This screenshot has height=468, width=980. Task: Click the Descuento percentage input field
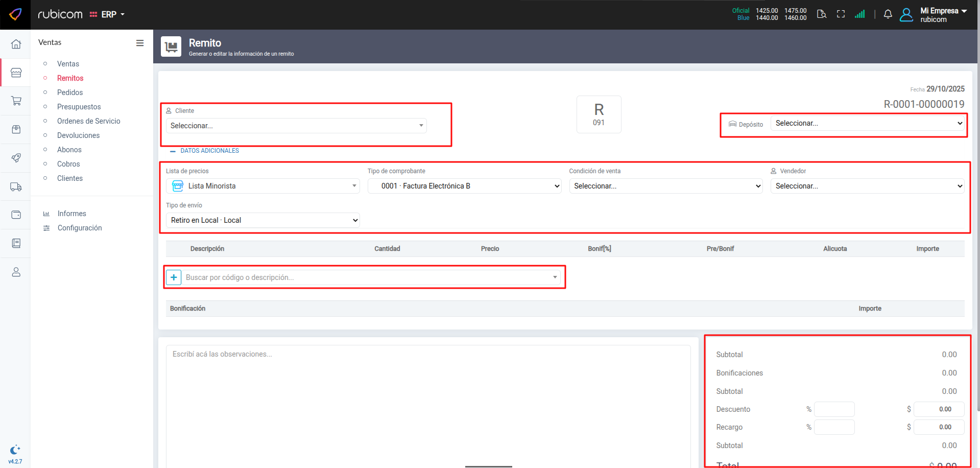point(834,409)
